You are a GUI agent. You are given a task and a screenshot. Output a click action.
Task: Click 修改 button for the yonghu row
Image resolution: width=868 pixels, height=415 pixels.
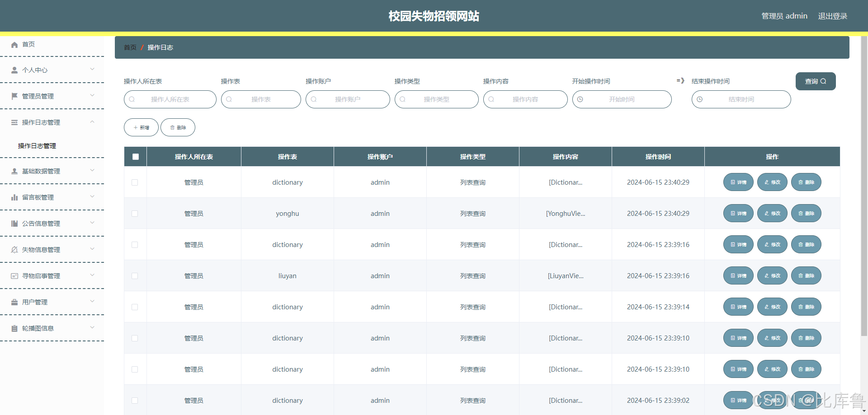click(x=772, y=213)
